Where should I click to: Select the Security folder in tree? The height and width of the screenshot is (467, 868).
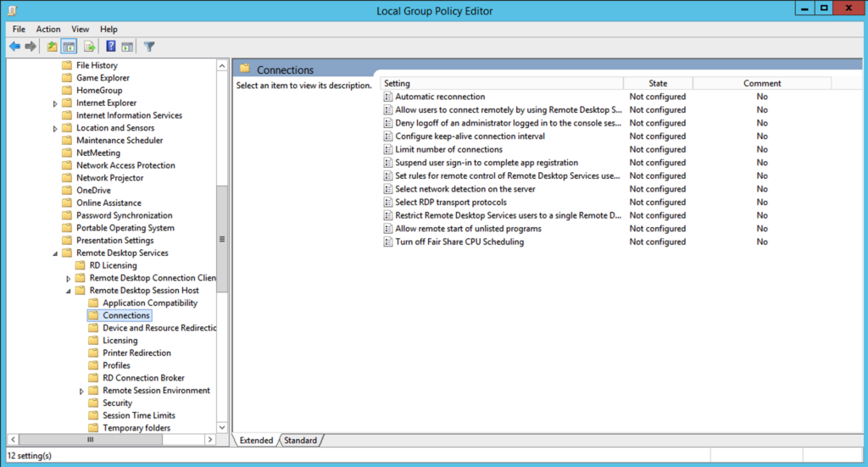tap(117, 403)
